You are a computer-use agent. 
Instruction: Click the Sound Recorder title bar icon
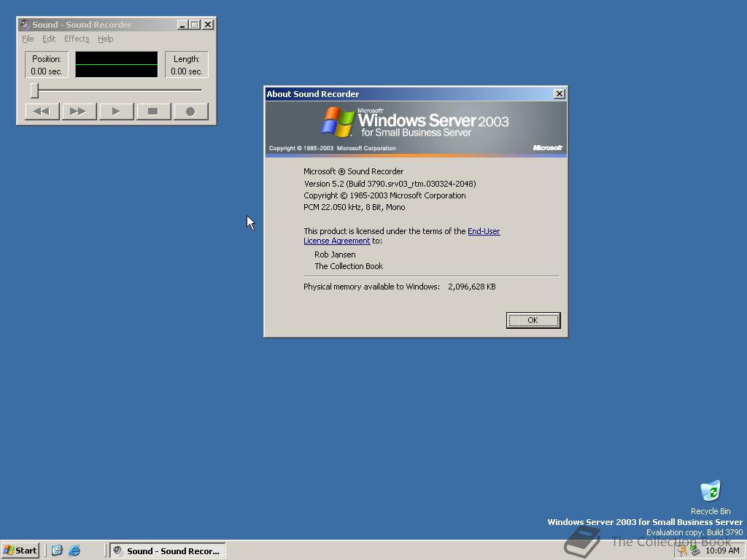(25, 24)
